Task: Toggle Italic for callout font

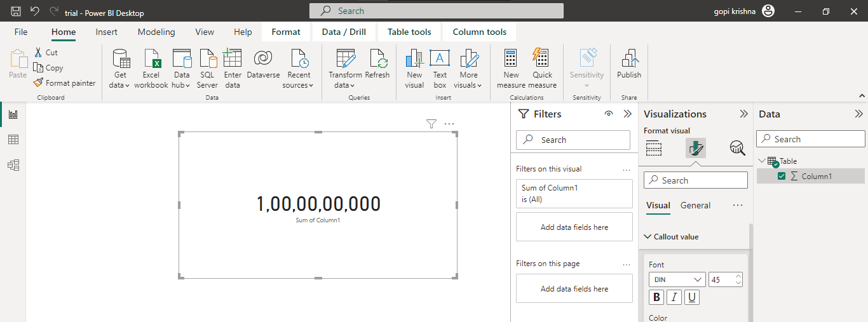Action: tap(674, 297)
